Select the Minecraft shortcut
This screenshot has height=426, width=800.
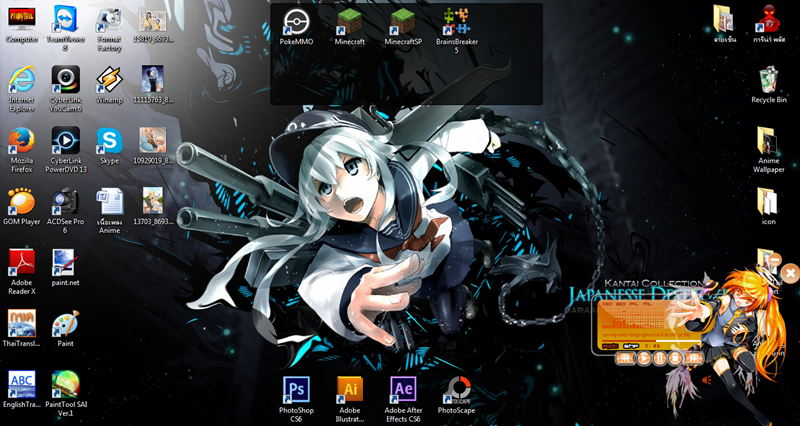(350, 27)
